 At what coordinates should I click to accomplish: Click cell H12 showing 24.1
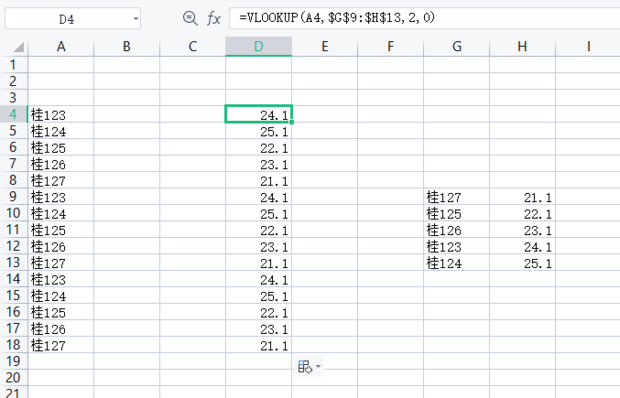[x=522, y=246]
